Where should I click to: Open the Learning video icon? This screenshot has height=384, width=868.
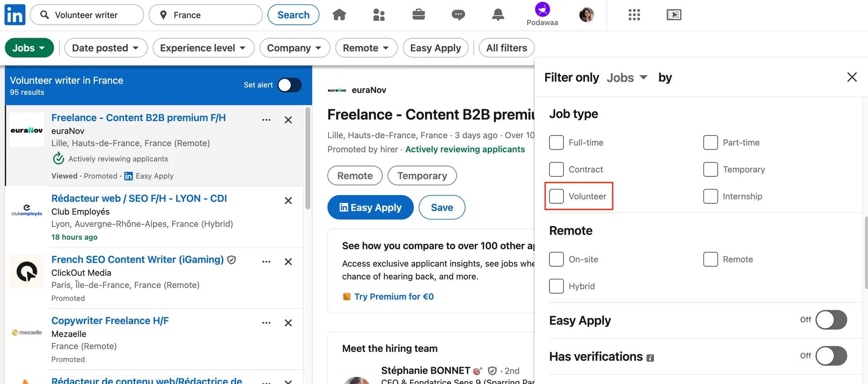coord(674,15)
